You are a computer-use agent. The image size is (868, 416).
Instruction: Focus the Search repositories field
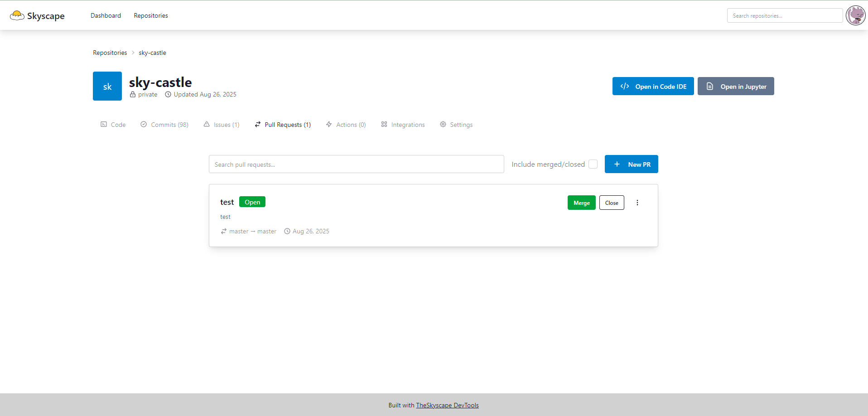pyautogui.click(x=785, y=15)
